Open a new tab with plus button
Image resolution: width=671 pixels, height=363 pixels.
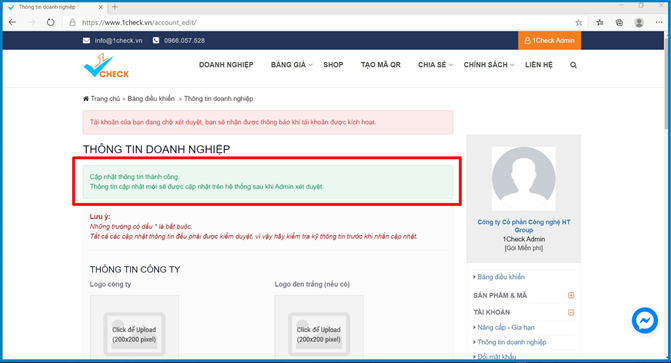[x=115, y=7]
